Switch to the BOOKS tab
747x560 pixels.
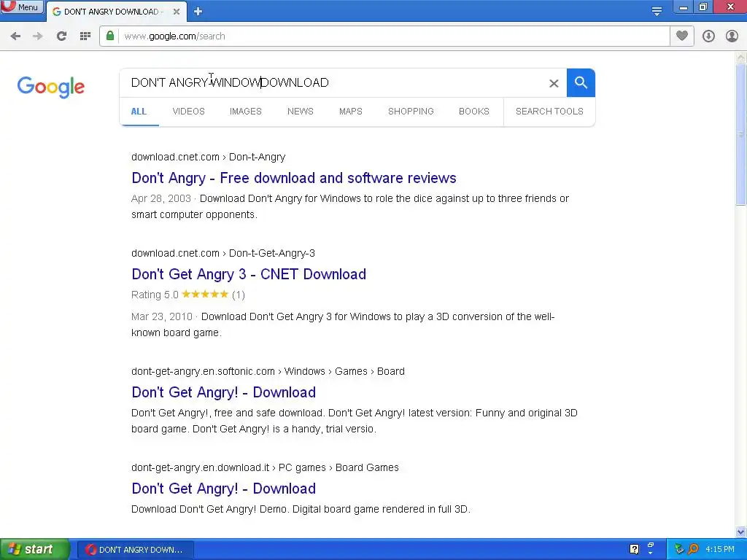[474, 112]
